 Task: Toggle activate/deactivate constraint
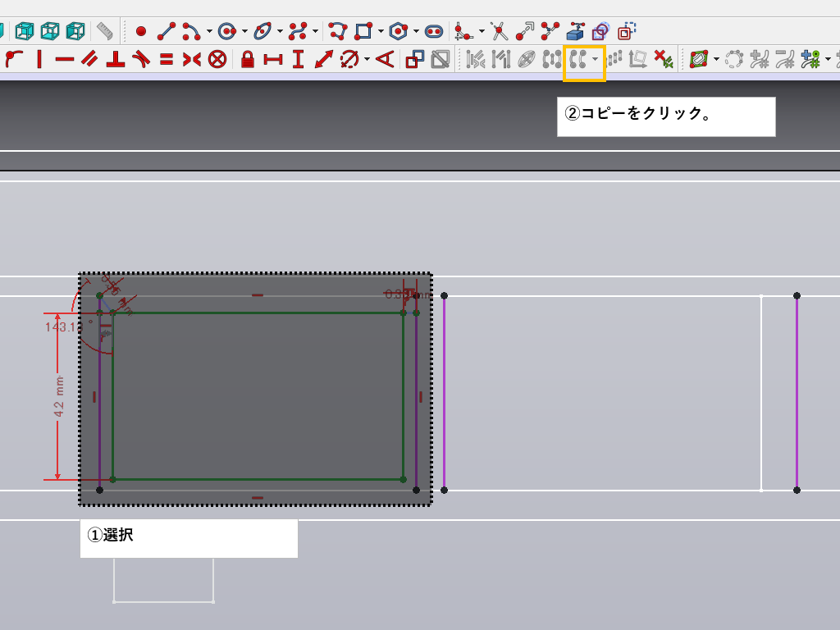(x=441, y=59)
